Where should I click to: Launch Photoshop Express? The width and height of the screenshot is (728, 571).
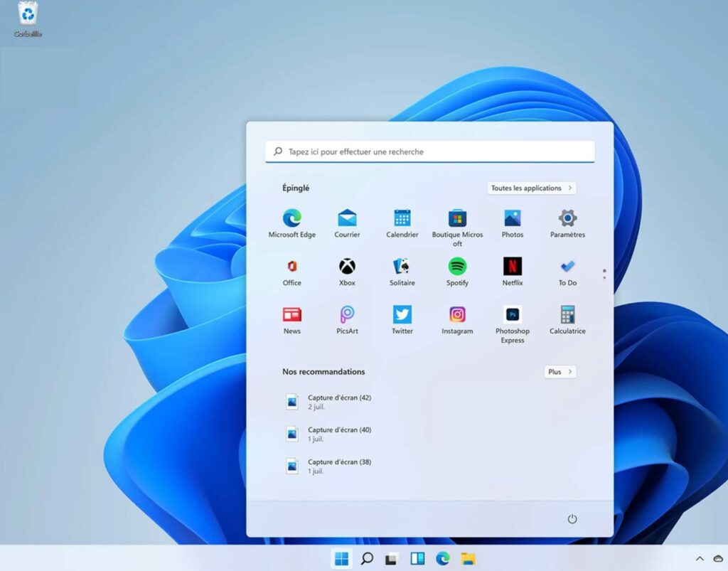(512, 316)
